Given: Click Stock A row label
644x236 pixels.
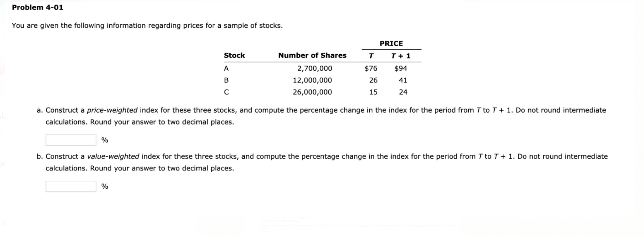Looking at the screenshot, I should click(226, 68).
